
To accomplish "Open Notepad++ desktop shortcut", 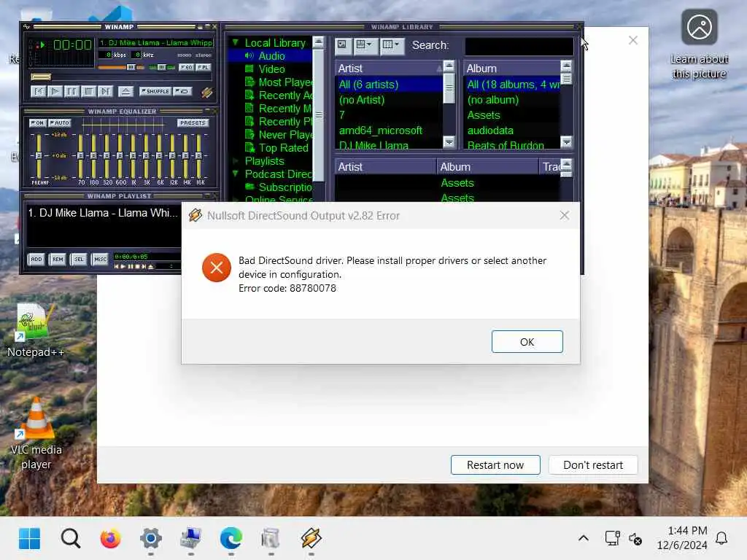I will point(35,330).
